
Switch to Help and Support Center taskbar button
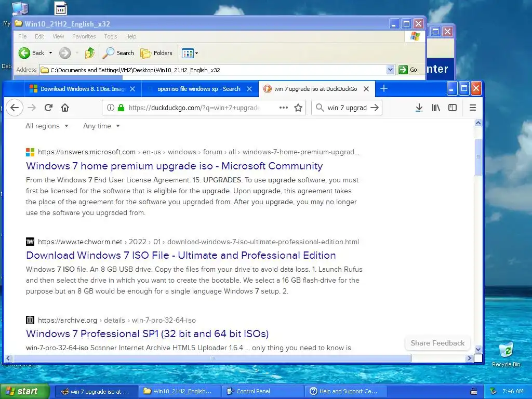tap(347, 391)
